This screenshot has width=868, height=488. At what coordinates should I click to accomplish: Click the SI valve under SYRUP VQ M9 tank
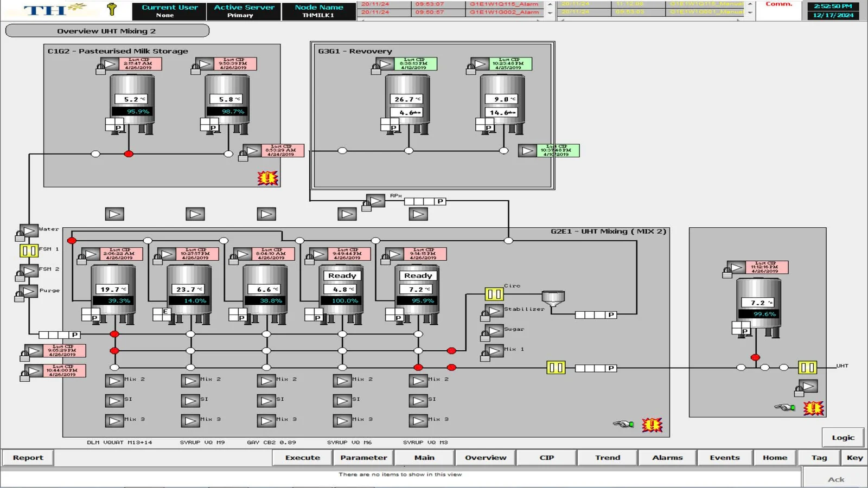pos(190,401)
